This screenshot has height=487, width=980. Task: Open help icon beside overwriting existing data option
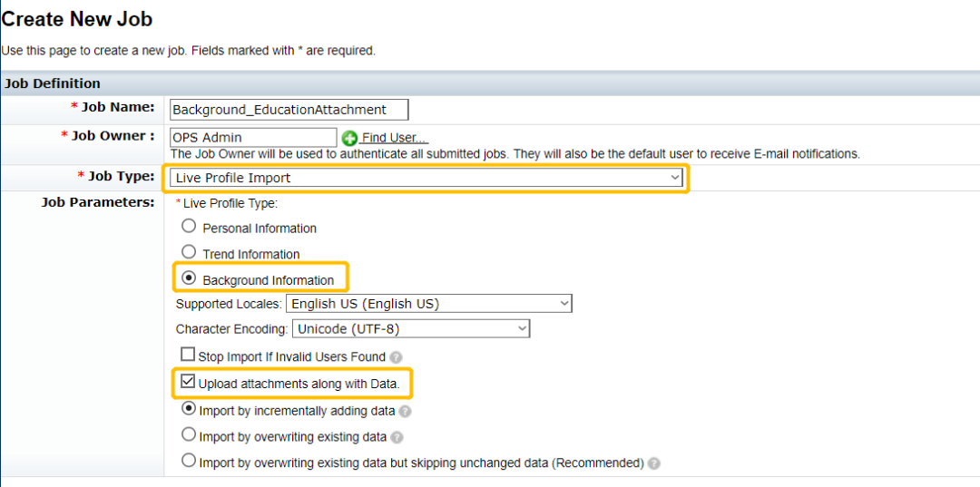(x=397, y=438)
